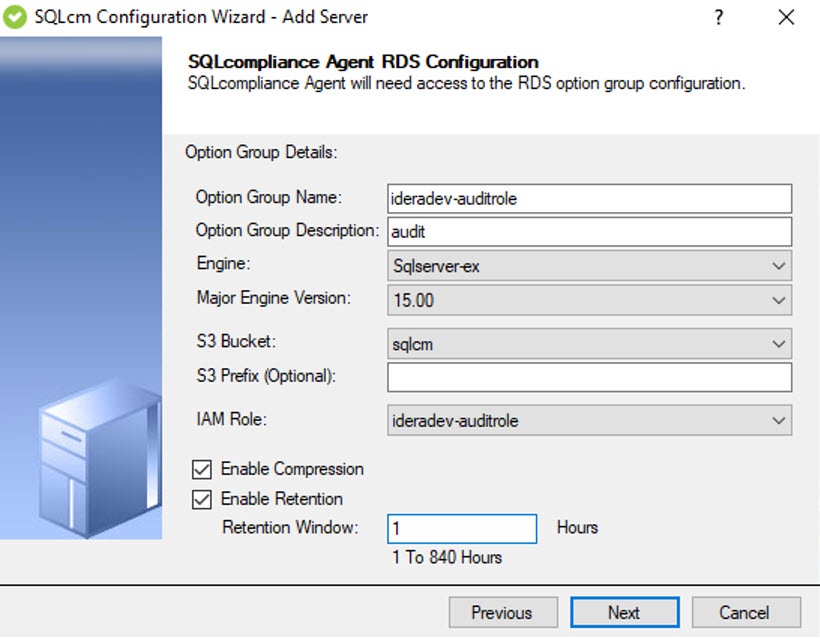This screenshot has height=638, width=820.
Task: Open help via the question mark button
Action: coord(719,17)
